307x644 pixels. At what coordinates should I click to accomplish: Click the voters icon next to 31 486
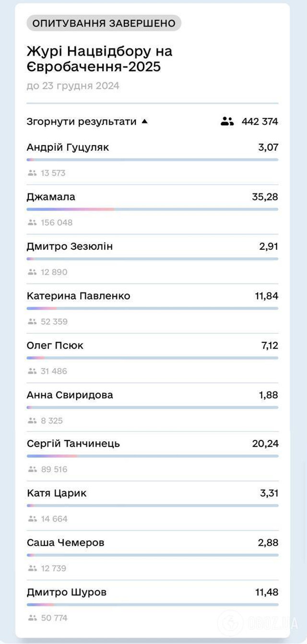32,371
